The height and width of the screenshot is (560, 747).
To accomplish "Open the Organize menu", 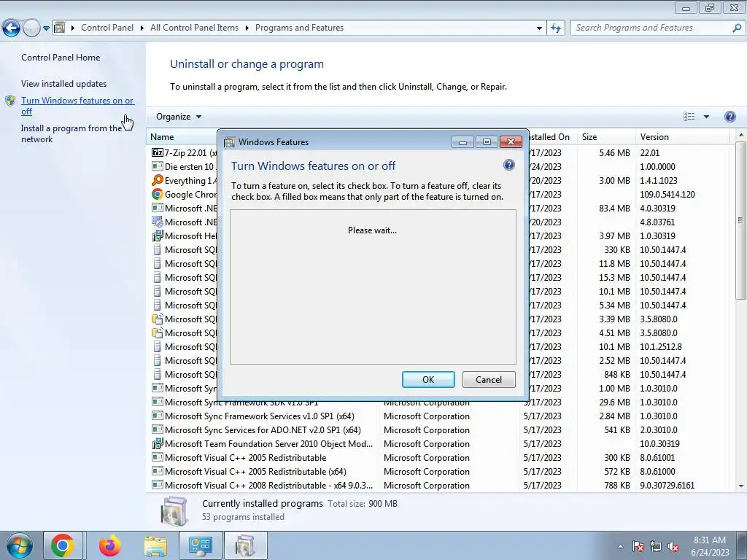I will [x=179, y=117].
